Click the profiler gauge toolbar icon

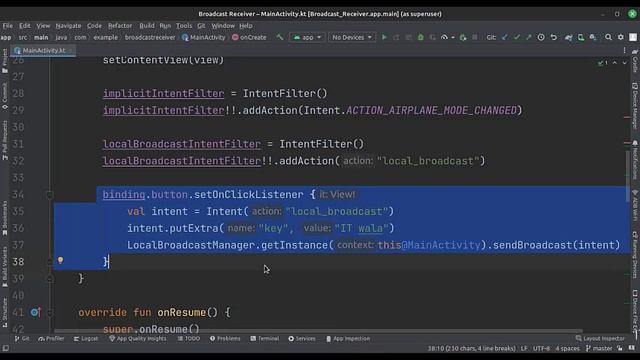click(x=444, y=37)
